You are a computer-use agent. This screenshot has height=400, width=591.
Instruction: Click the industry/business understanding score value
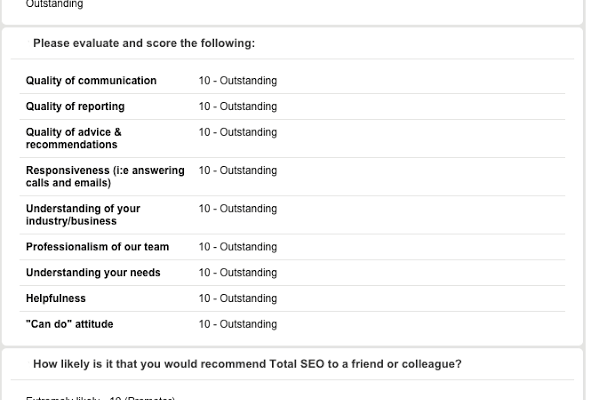point(238,209)
